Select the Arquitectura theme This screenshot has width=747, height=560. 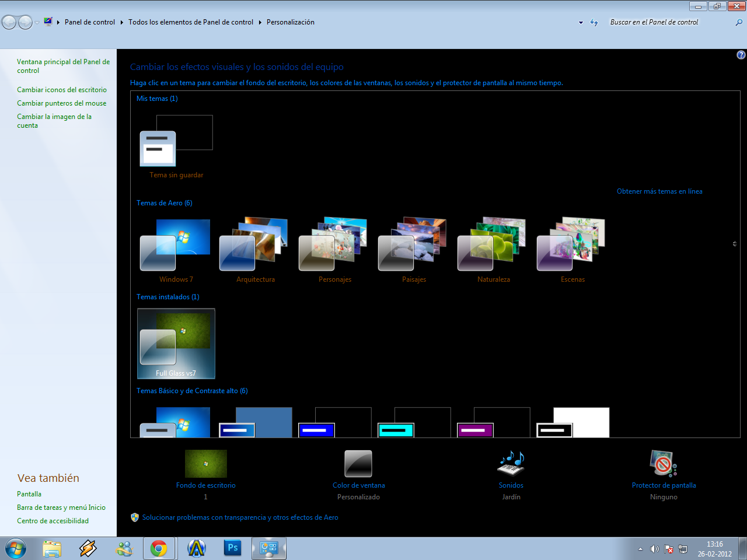pos(255,250)
